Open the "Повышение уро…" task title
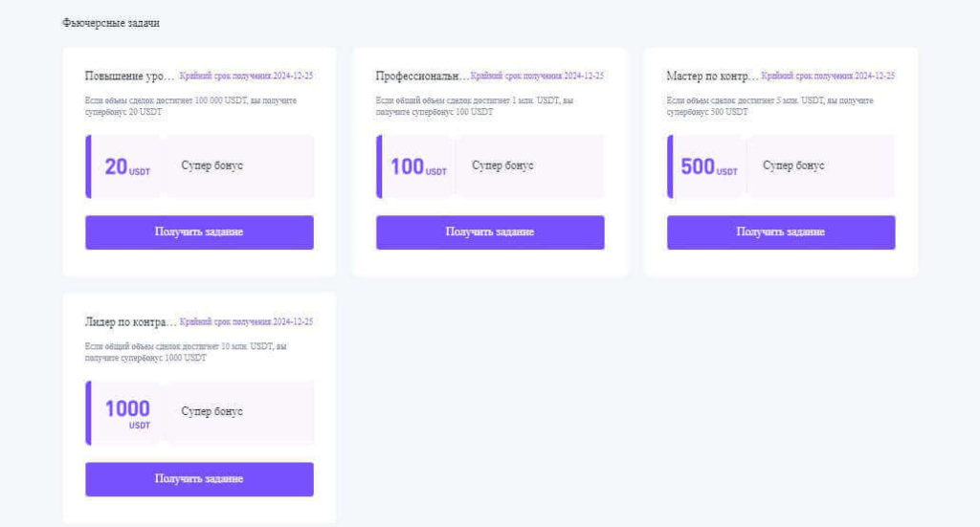 [x=130, y=76]
